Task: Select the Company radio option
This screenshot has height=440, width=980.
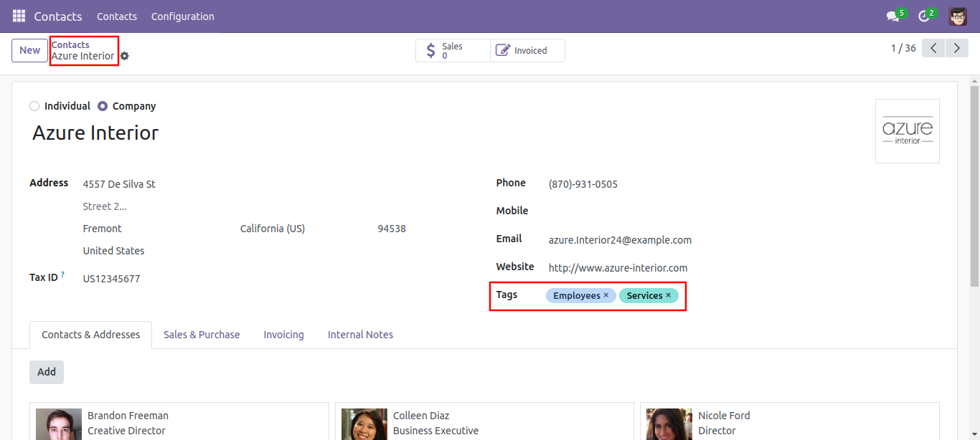Action: [x=103, y=106]
